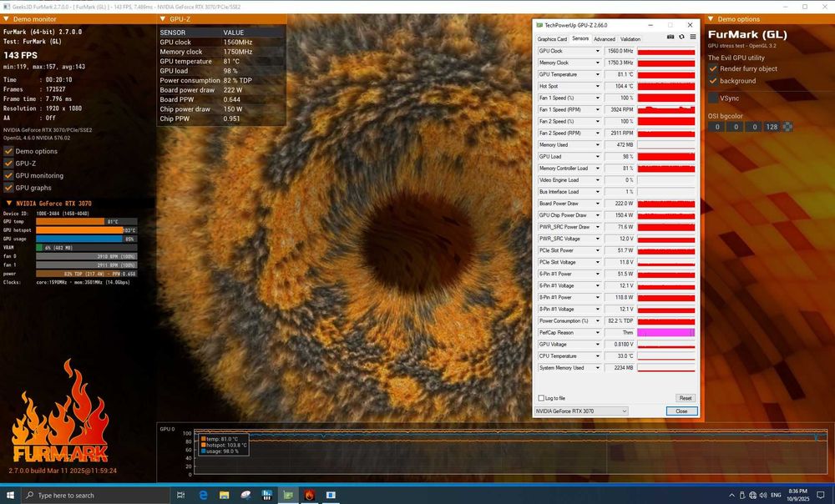The height and width of the screenshot is (504, 835).
Task: Click the OSI bgcolor first value field
Action: click(x=716, y=127)
